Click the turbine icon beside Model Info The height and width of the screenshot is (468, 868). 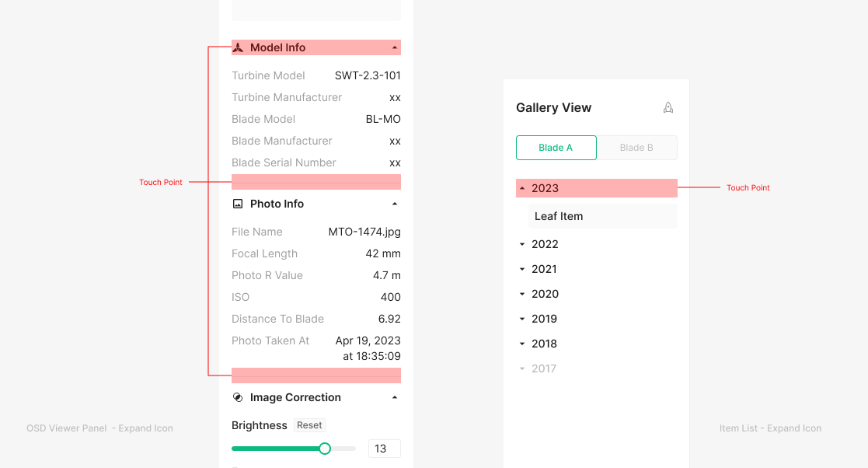click(x=238, y=47)
